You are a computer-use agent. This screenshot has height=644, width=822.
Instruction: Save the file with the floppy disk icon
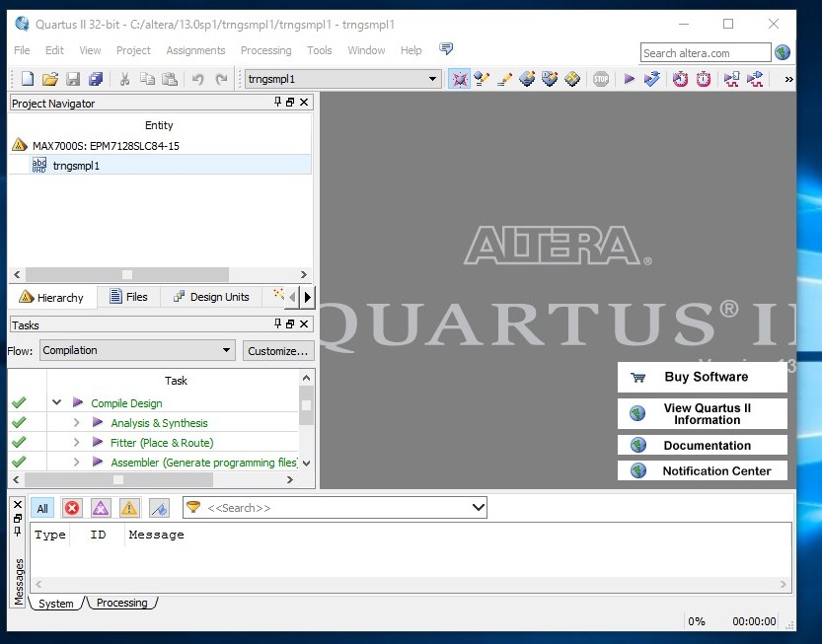point(73,79)
